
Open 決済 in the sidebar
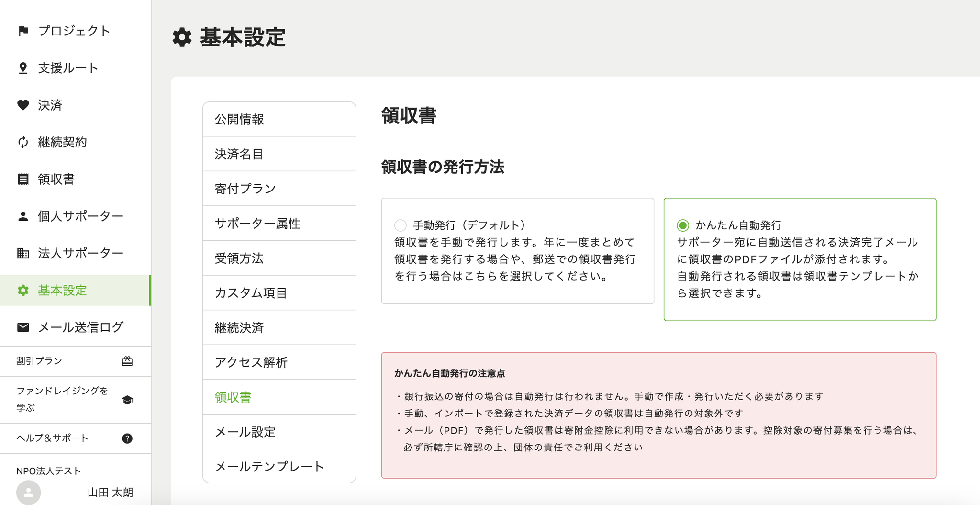coord(76,105)
